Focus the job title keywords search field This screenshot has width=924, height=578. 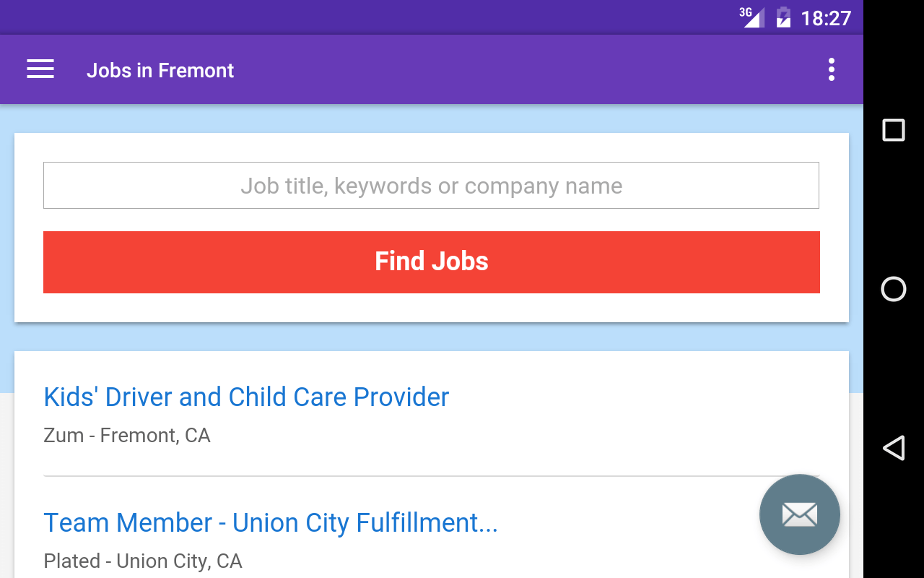pyautogui.click(x=431, y=186)
